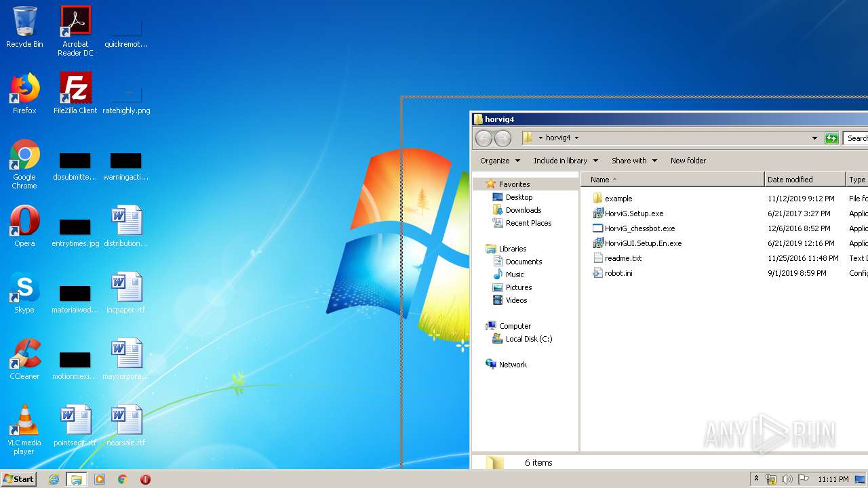Select distribution Word document on desktop
The height and width of the screenshot is (488, 868).
pyautogui.click(x=126, y=226)
